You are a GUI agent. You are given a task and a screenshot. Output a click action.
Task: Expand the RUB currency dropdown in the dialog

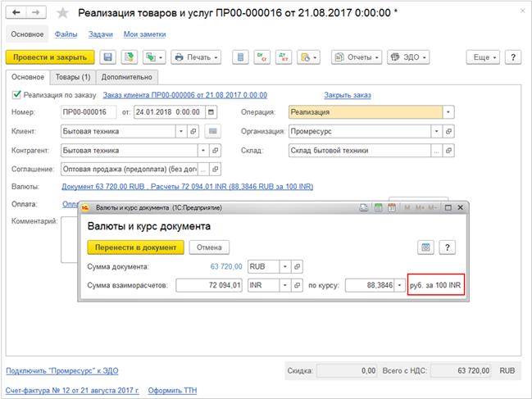coord(284,266)
